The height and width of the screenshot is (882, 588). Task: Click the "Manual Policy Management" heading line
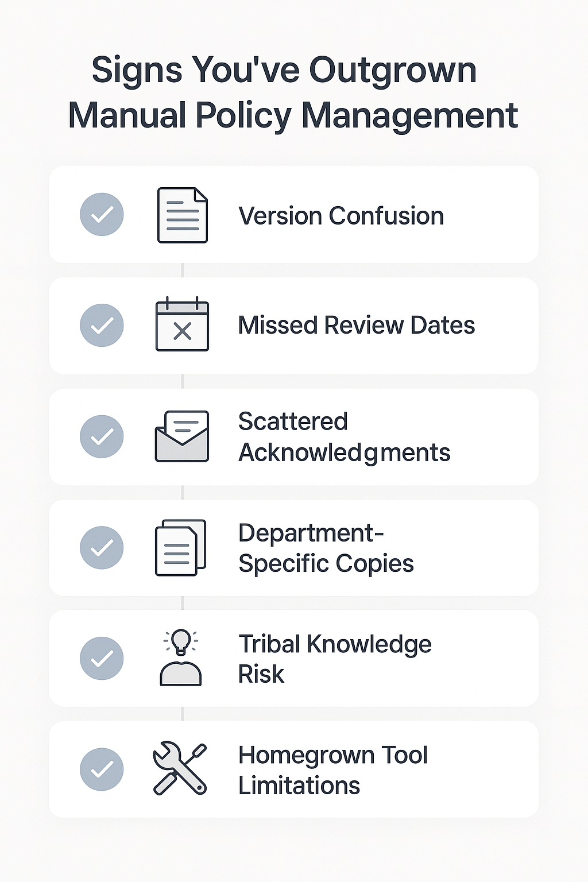(x=293, y=115)
